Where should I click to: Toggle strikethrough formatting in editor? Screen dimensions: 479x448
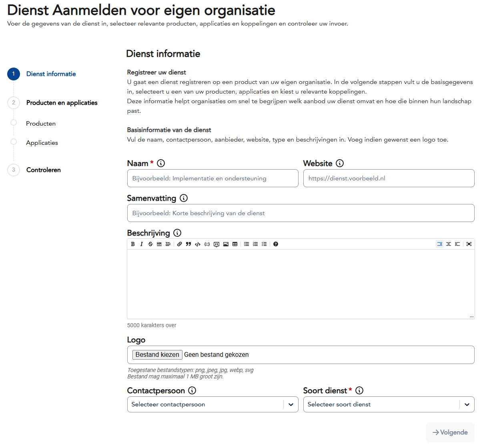point(150,244)
